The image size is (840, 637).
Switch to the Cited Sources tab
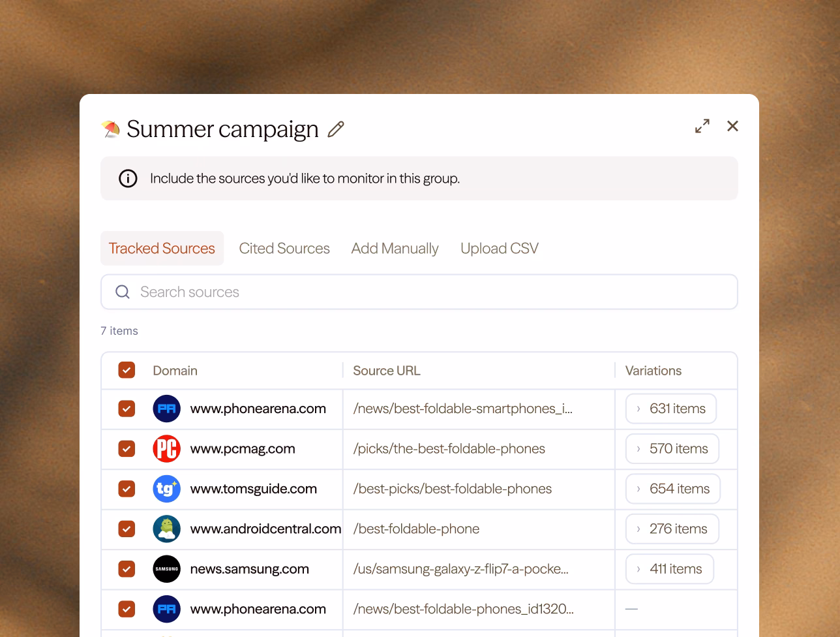tap(284, 248)
